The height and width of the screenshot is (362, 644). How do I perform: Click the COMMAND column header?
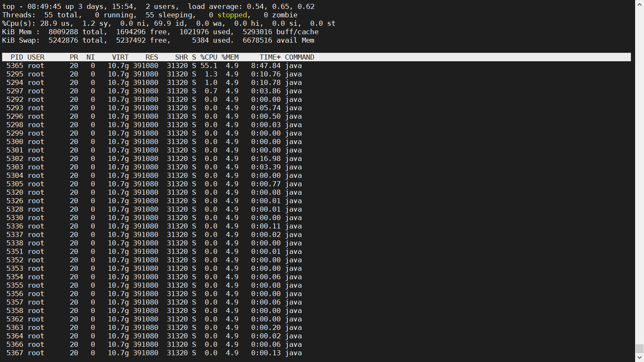point(299,57)
